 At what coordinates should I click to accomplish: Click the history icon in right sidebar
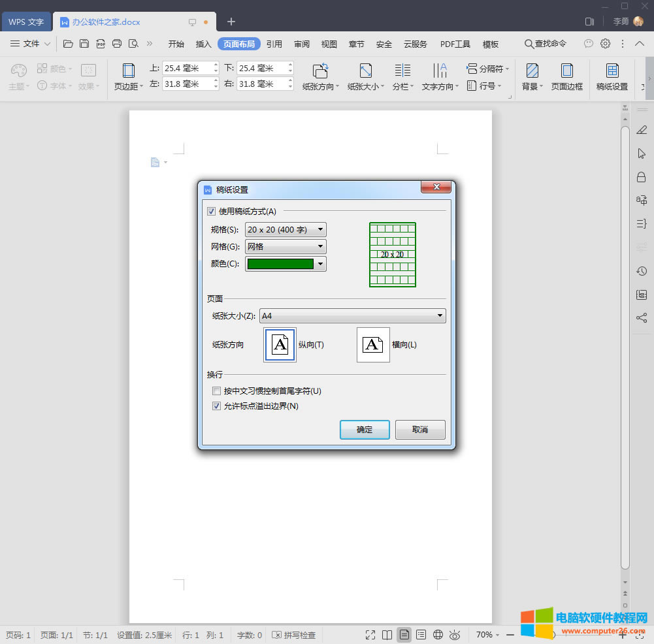641,271
